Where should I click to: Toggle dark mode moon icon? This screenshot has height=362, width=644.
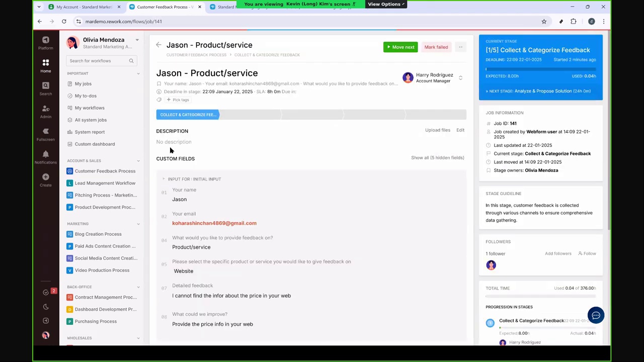(46, 307)
